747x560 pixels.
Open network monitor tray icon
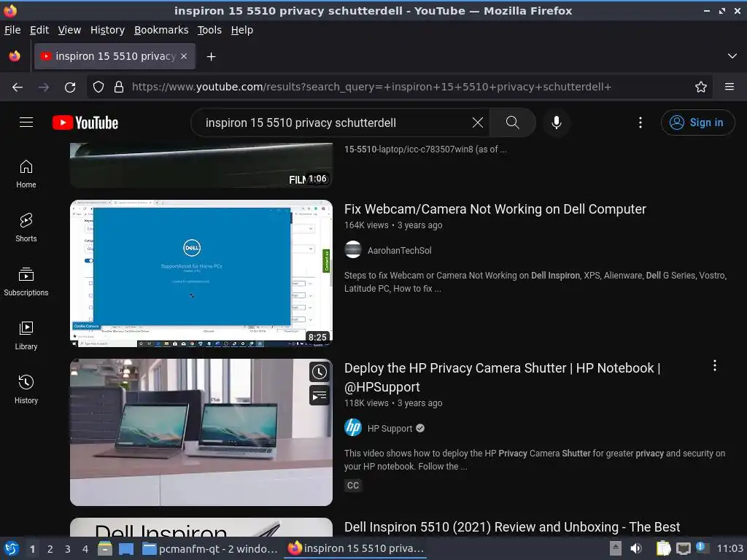pyautogui.click(x=683, y=548)
